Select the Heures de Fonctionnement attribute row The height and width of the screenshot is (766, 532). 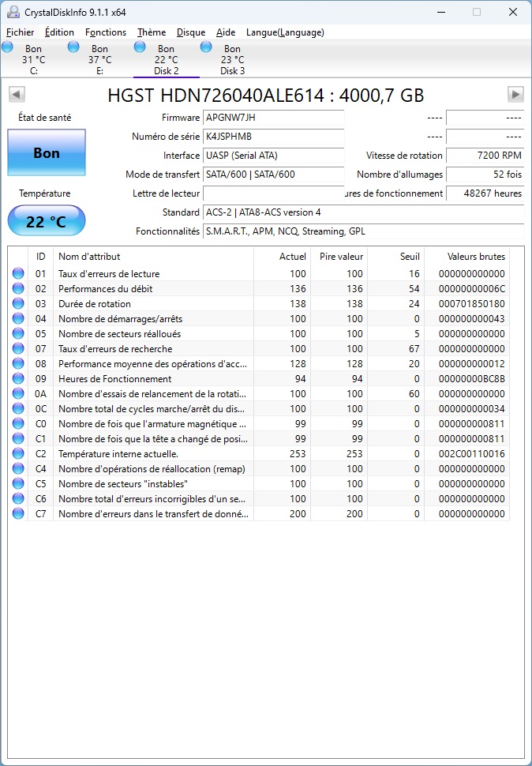click(154, 379)
